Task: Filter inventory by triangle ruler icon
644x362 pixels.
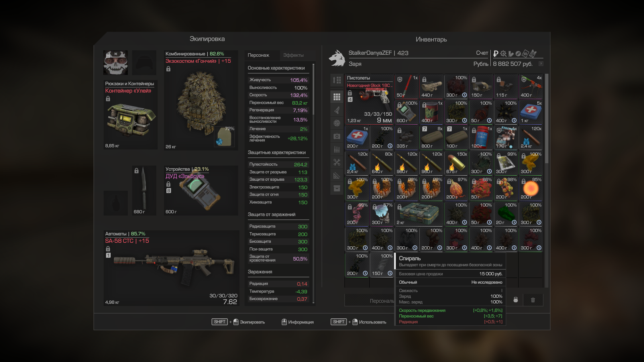Action: (337, 175)
